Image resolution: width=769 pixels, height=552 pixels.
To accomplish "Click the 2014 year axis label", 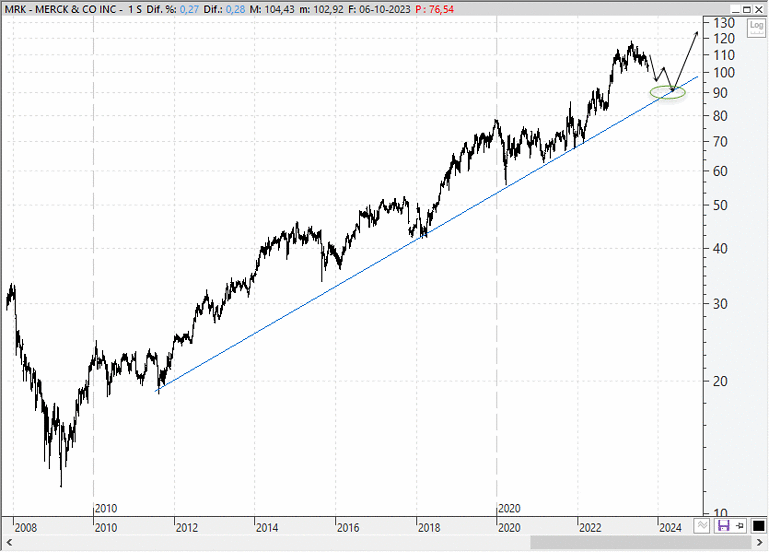I will 267,528.
